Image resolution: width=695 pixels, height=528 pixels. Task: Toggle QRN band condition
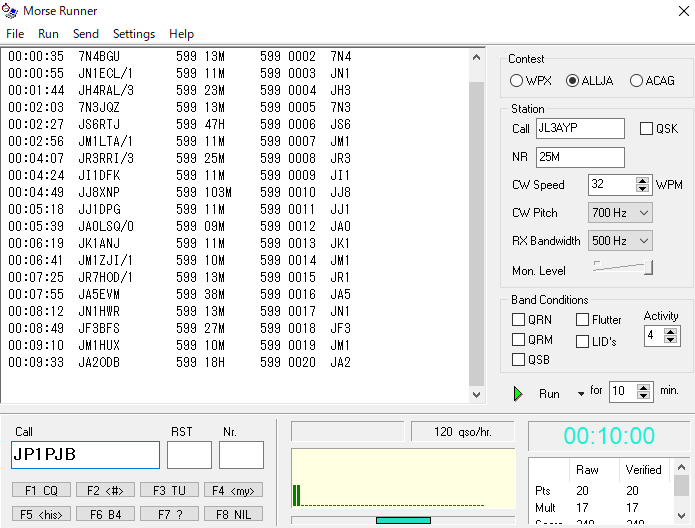(518, 320)
